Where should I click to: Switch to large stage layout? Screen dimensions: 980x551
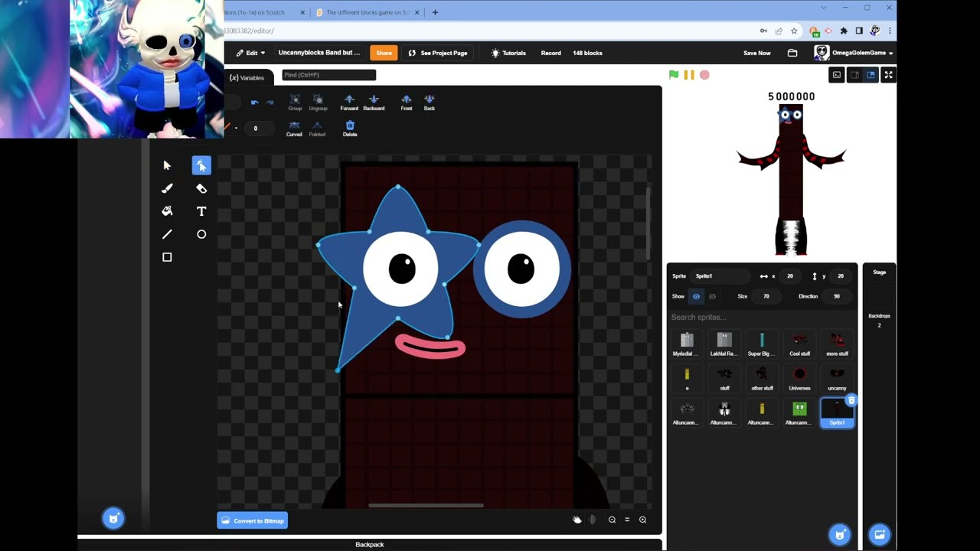[x=871, y=74]
